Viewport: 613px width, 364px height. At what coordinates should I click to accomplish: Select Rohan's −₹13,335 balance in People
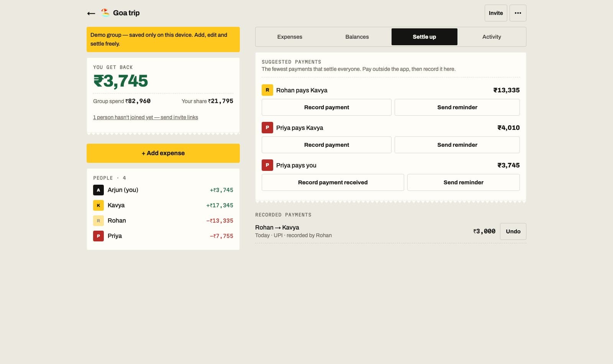[x=220, y=221]
